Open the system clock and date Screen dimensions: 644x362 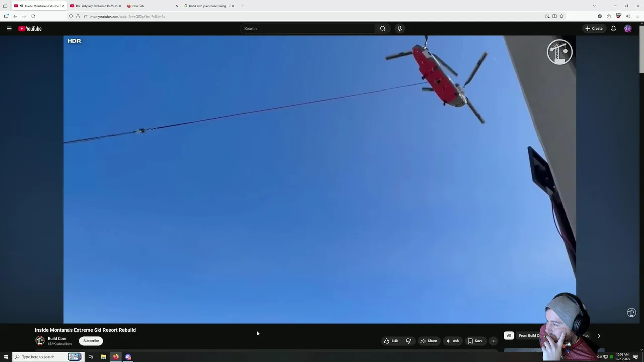click(622, 357)
